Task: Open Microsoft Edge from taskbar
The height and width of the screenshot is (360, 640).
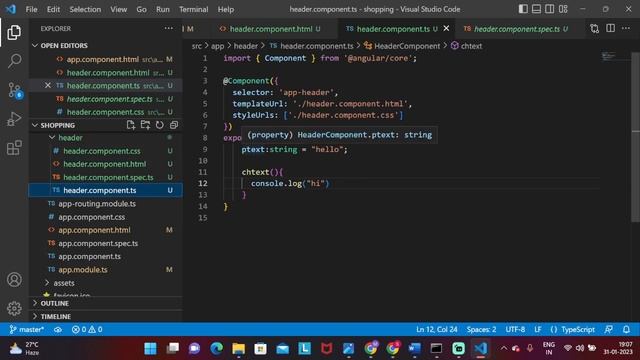Action: pos(216,349)
